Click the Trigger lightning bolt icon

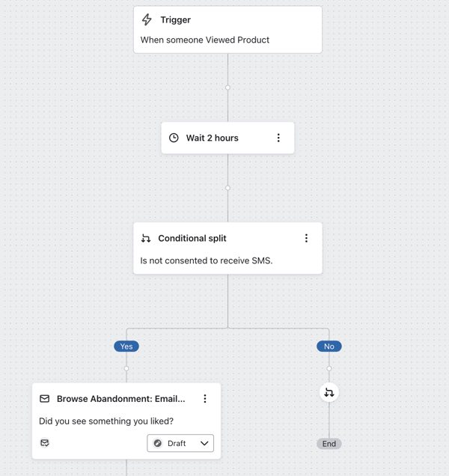click(147, 20)
